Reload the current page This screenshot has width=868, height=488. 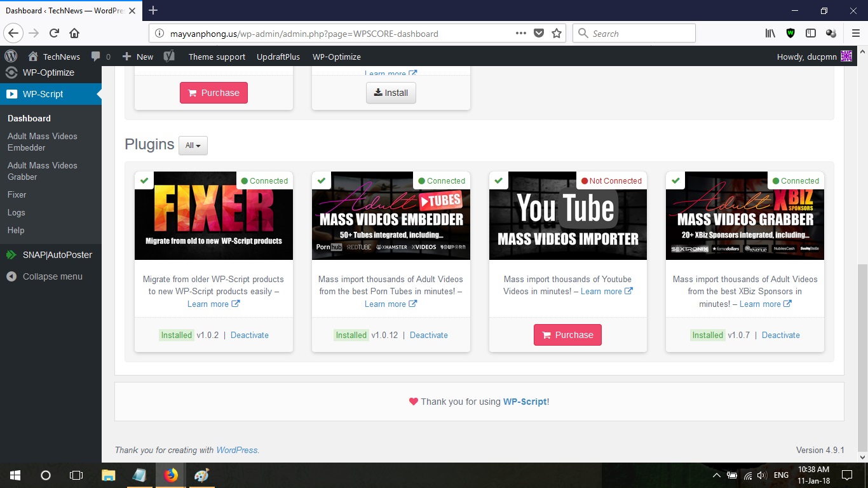tap(54, 33)
